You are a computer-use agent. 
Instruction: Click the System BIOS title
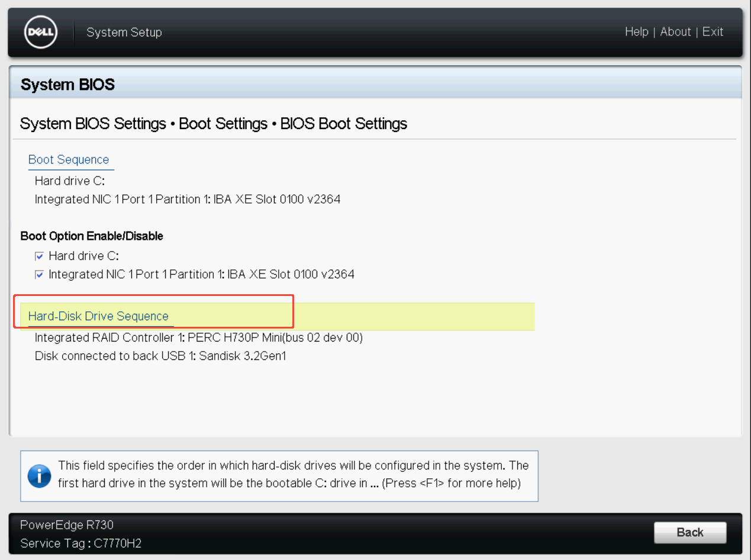pyautogui.click(x=67, y=85)
